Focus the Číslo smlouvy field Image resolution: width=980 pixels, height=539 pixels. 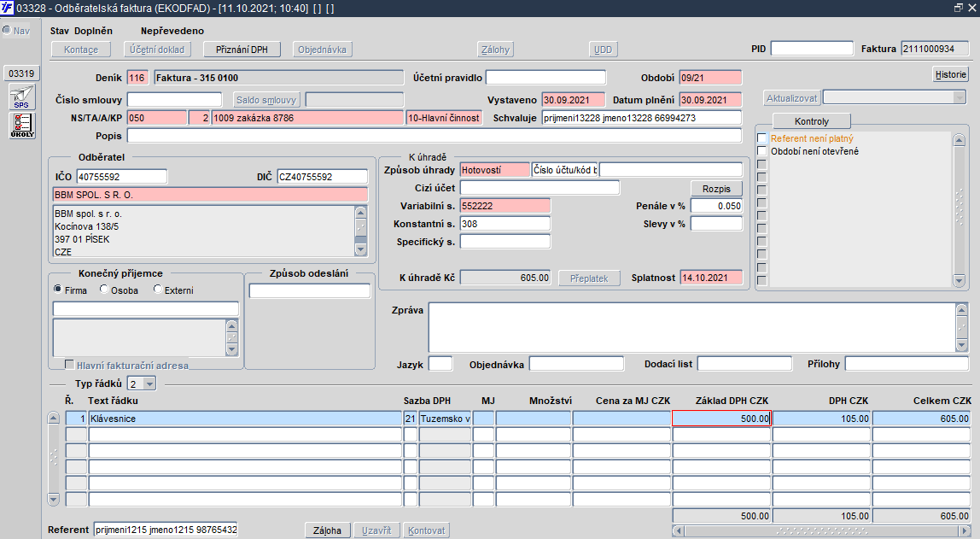point(174,99)
